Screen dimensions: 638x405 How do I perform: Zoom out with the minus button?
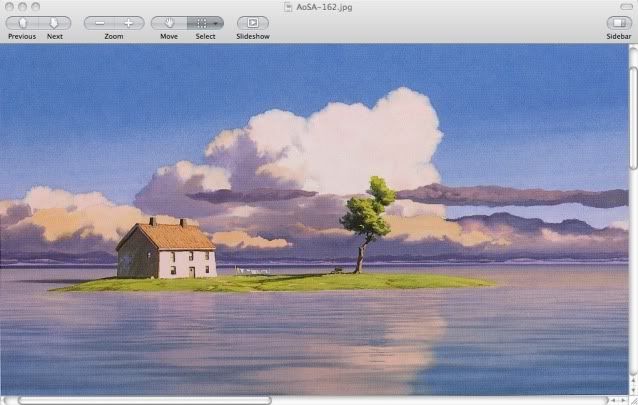99,23
